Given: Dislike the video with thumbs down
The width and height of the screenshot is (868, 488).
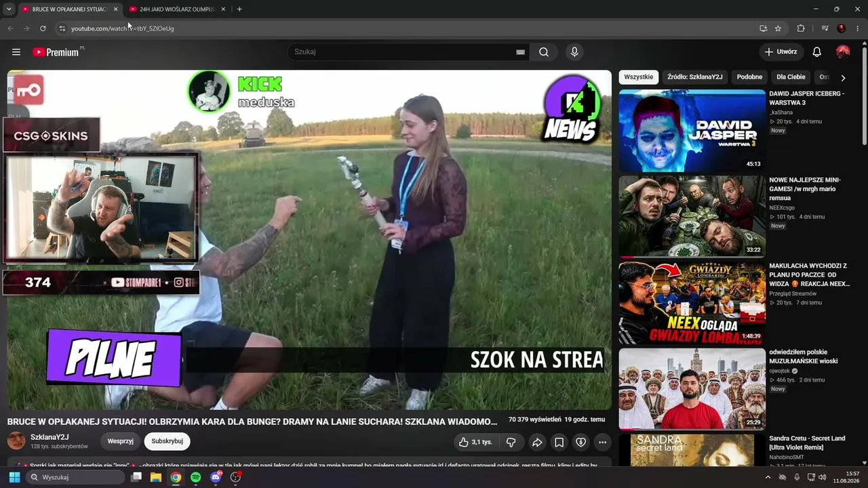Looking at the screenshot, I should click(x=511, y=443).
